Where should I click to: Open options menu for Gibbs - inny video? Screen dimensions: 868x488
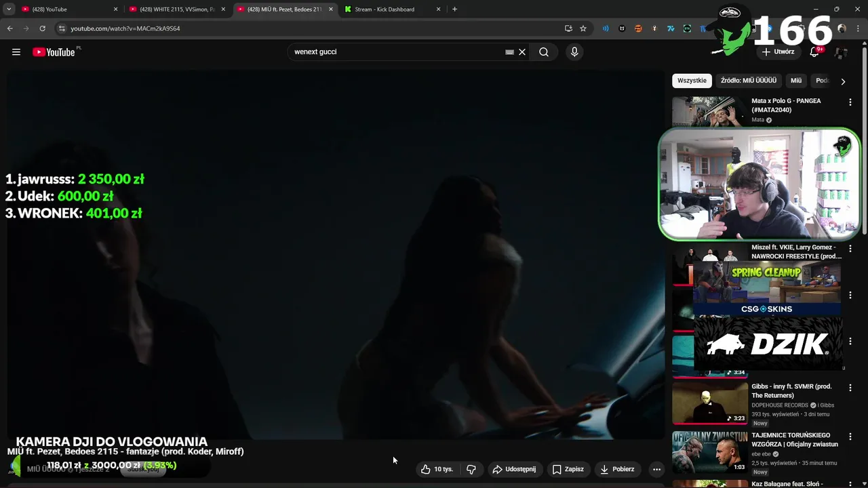point(850,388)
